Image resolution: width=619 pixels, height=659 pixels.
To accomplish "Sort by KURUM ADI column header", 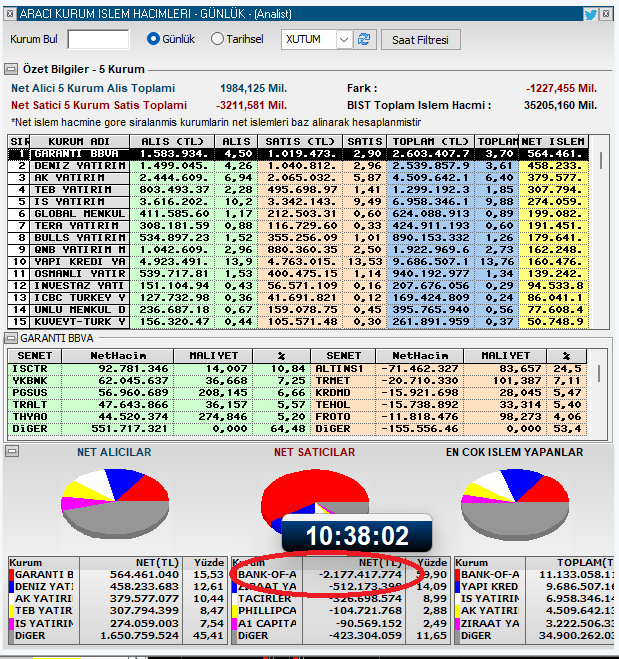I will [x=79, y=142].
